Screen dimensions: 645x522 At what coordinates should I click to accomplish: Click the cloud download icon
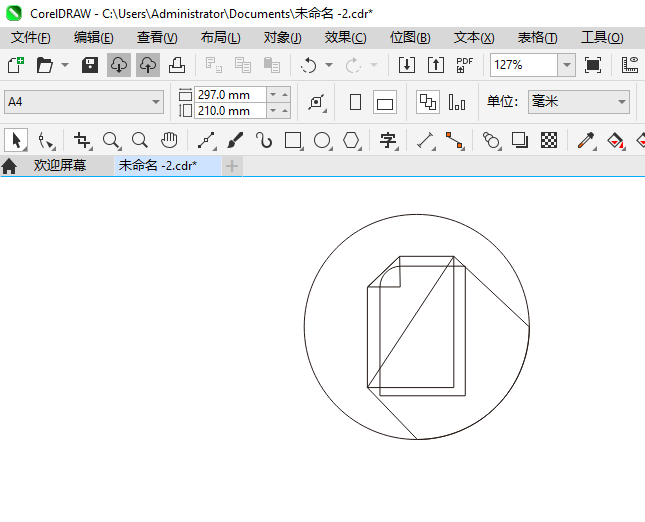119,65
